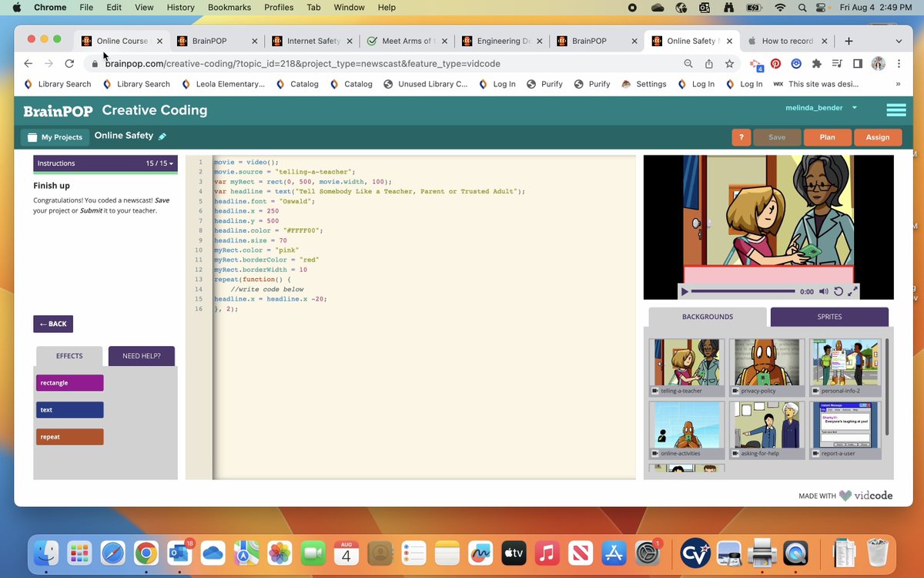Click the Chrome back arrow
This screenshot has width=924, height=578.
(x=28, y=64)
